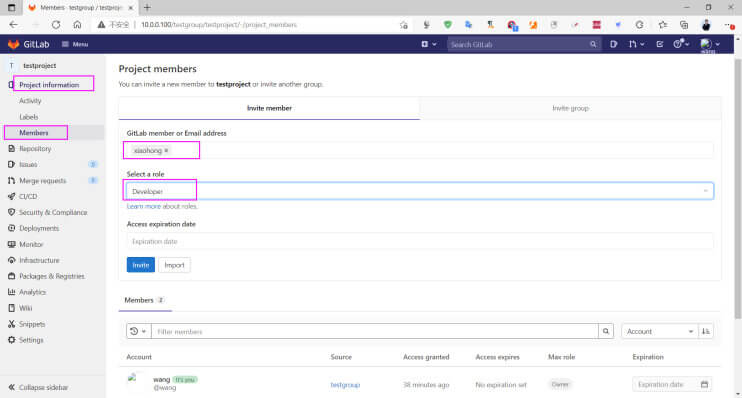Open the browser profile avatar
This screenshot has height=398, width=742.
click(x=706, y=25)
